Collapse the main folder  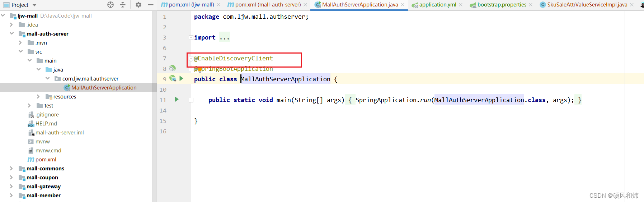click(x=29, y=60)
